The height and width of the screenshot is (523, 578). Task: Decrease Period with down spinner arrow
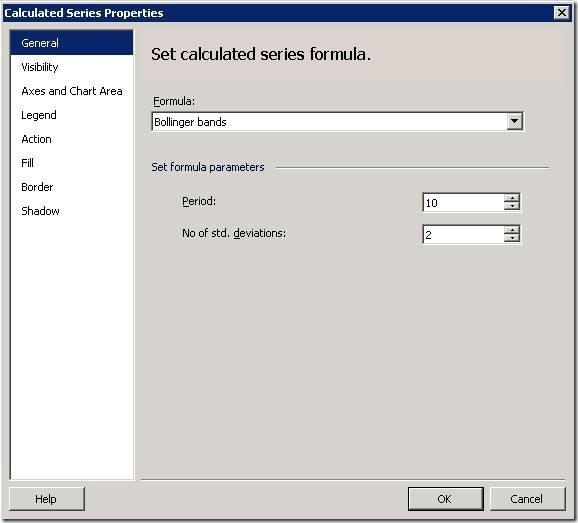512,207
